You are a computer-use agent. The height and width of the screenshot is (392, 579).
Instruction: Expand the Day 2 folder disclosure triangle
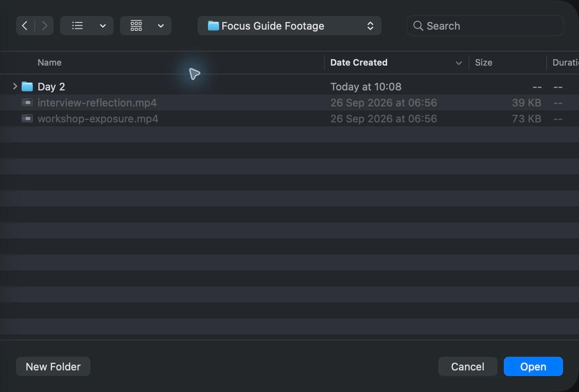coord(15,86)
